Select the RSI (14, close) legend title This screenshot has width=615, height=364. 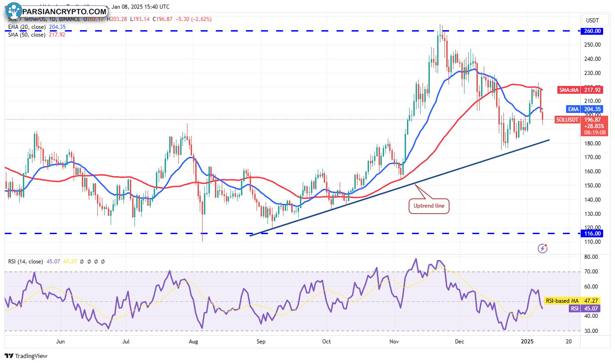point(26,262)
